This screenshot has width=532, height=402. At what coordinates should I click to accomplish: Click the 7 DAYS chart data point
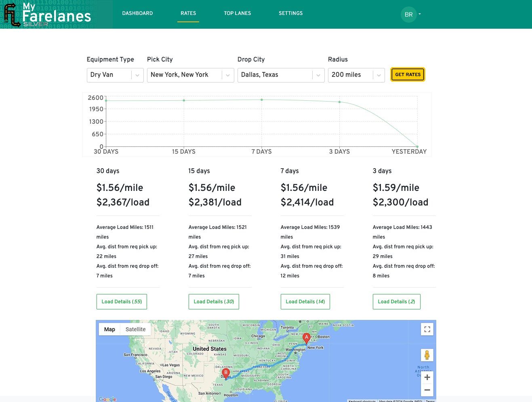pos(262,99)
